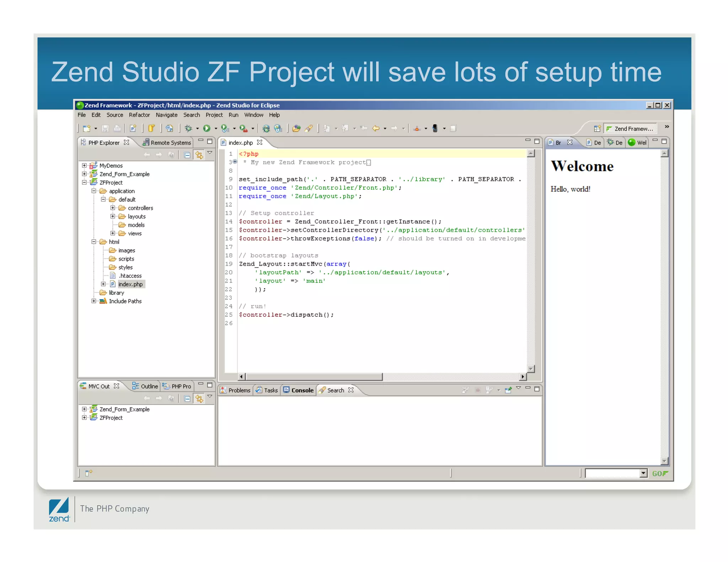Viewport: 728px width, 562px height.
Task: Click the Print toolbar icon
Action: (117, 128)
